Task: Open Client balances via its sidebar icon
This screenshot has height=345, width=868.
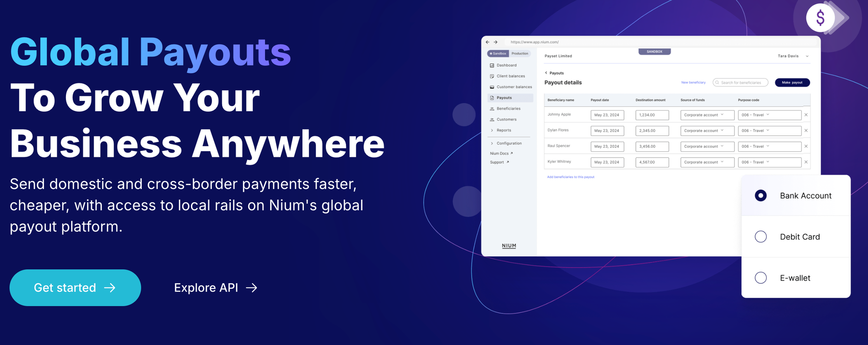Action: pos(492,76)
